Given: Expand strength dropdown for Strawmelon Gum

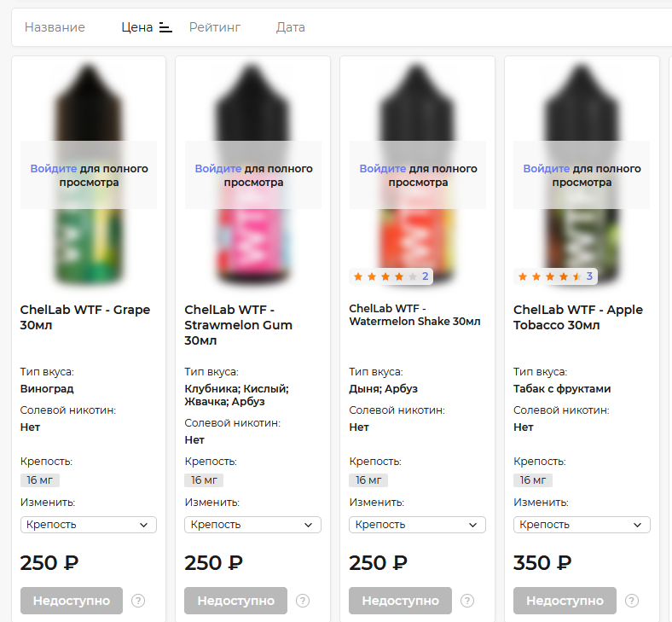Looking at the screenshot, I should point(253,525).
